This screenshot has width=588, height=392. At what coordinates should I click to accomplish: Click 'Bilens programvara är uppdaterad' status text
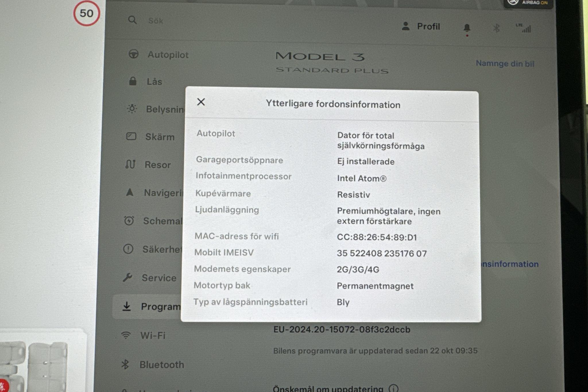pos(375,351)
